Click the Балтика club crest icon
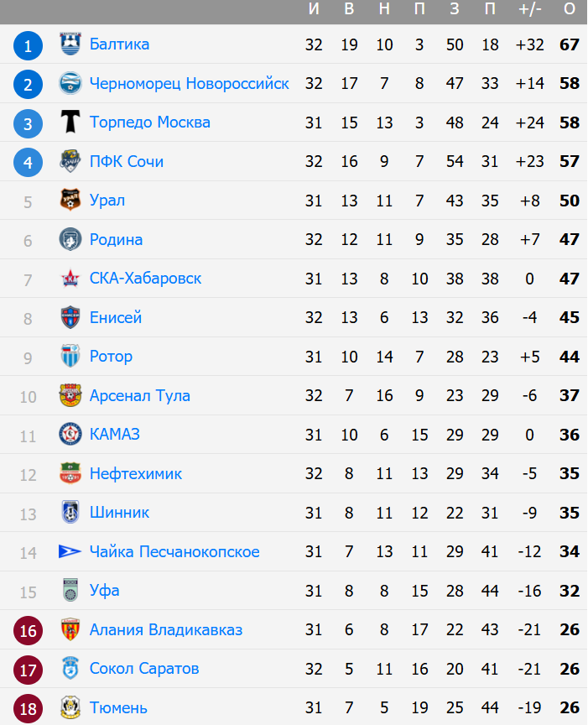Image resolution: width=588 pixels, height=725 pixels. click(70, 44)
